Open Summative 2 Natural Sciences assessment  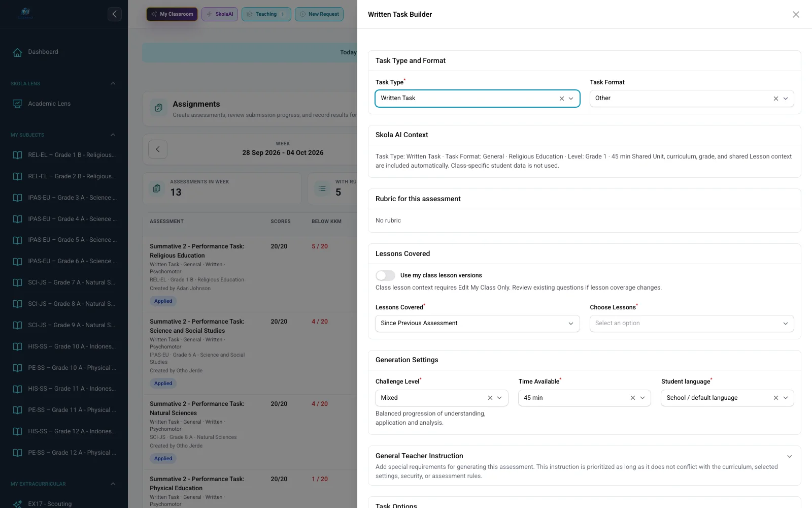click(x=197, y=408)
